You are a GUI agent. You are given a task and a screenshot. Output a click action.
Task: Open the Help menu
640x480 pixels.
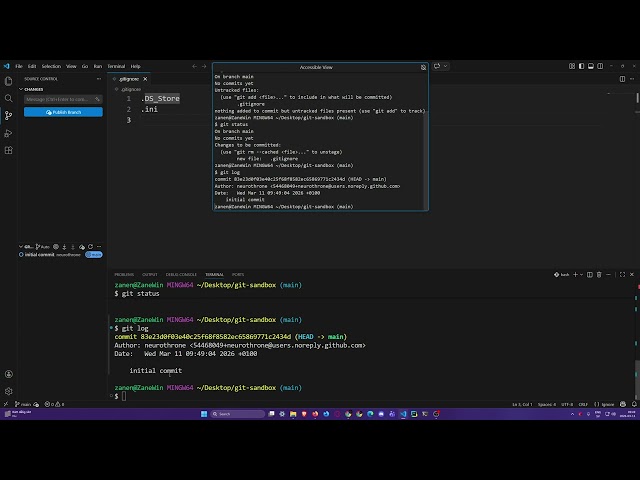(136, 66)
